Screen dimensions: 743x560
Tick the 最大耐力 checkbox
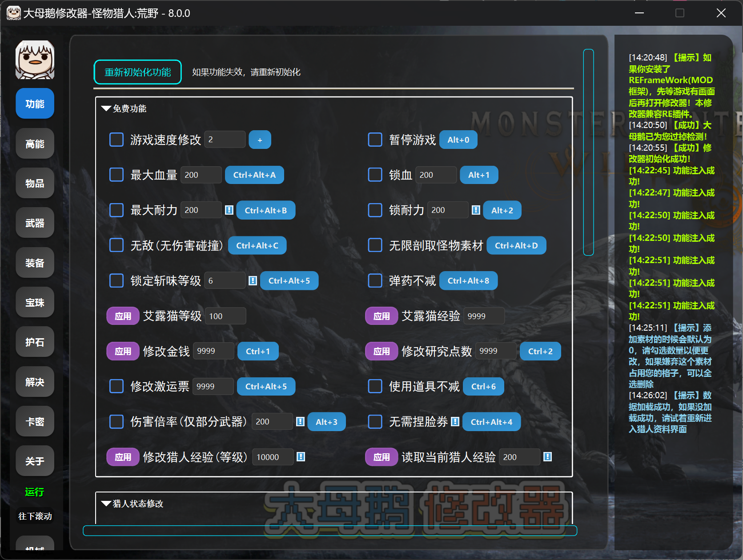click(116, 210)
